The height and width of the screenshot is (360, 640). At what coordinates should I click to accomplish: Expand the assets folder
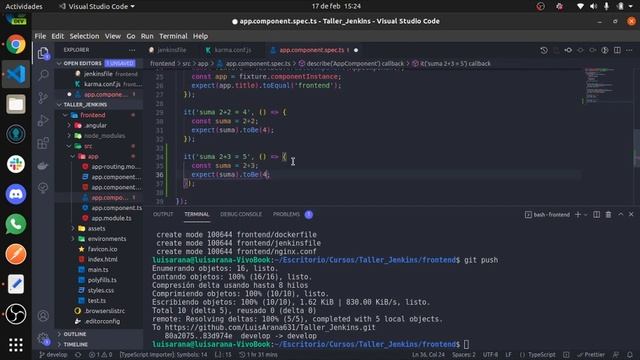[73, 229]
